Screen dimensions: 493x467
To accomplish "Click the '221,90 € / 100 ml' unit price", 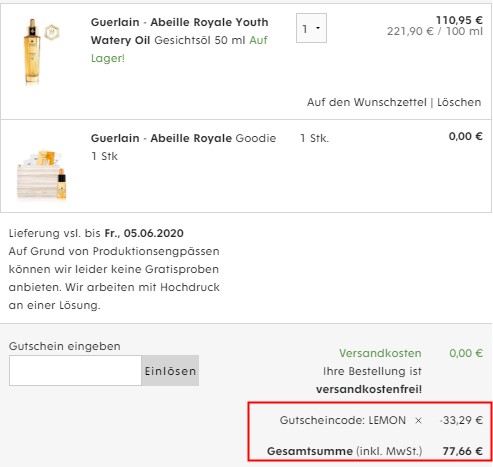I will 435,31.
